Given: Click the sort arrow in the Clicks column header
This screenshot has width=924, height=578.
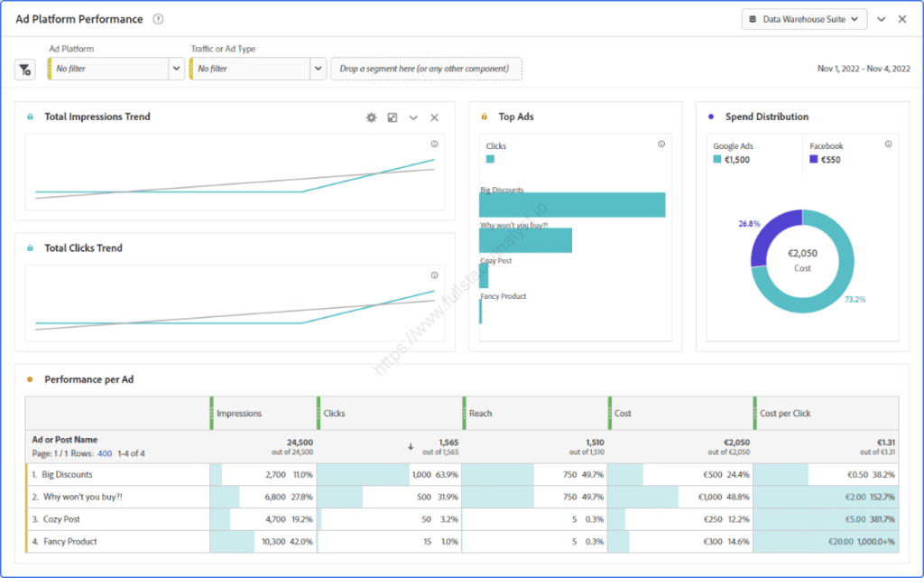Looking at the screenshot, I should tap(412, 445).
